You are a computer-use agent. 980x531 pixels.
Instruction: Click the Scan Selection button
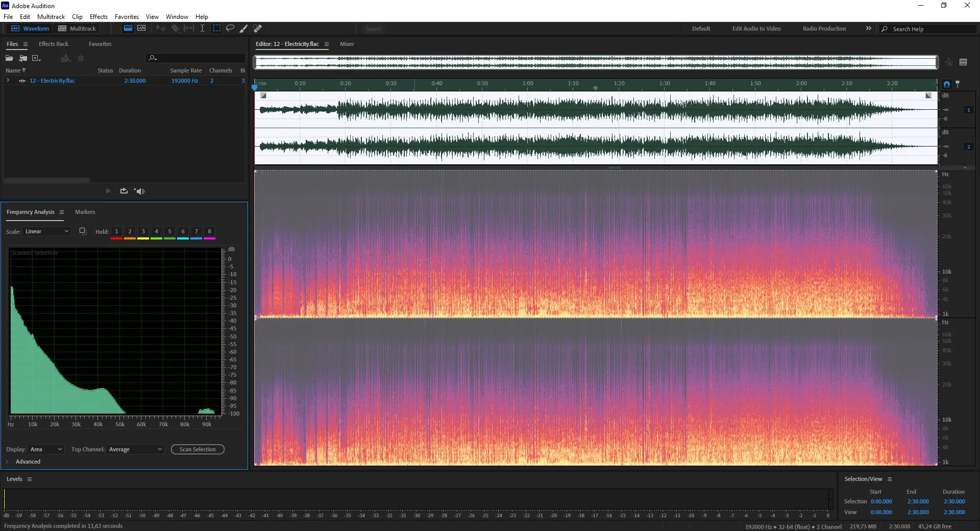pyautogui.click(x=198, y=449)
